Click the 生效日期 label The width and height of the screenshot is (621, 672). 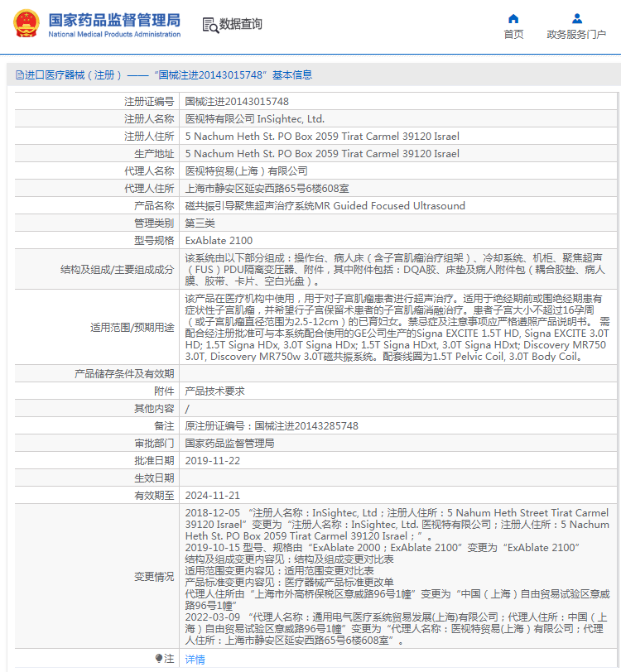pyautogui.click(x=154, y=478)
